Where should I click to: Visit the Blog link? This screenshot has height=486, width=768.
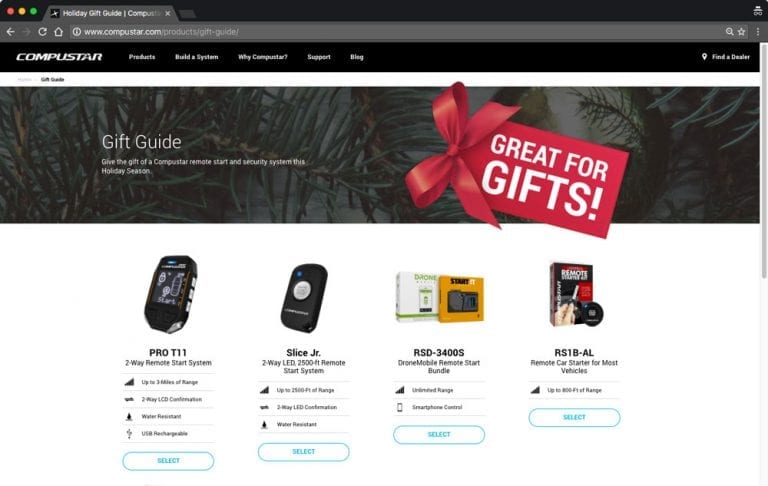[357, 57]
